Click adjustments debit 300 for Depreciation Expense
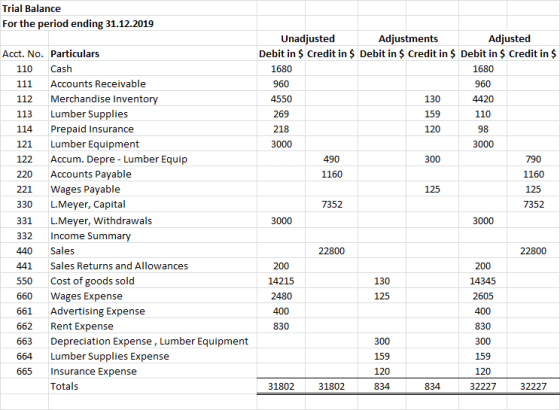This screenshot has width=560, height=410. click(x=382, y=341)
